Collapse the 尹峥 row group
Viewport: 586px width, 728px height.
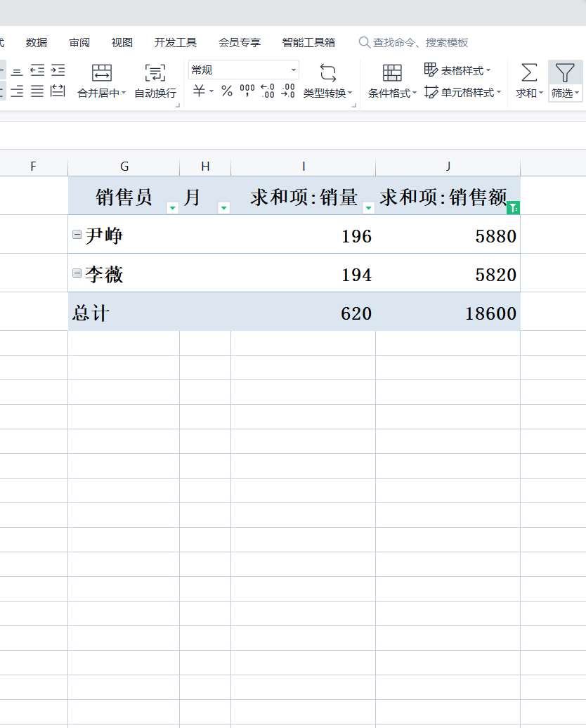click(77, 235)
